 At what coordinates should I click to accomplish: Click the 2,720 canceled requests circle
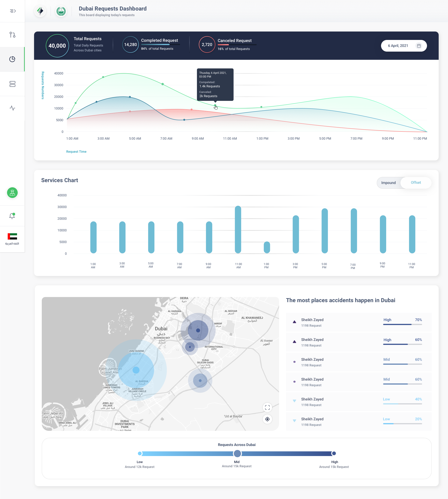pos(207,45)
